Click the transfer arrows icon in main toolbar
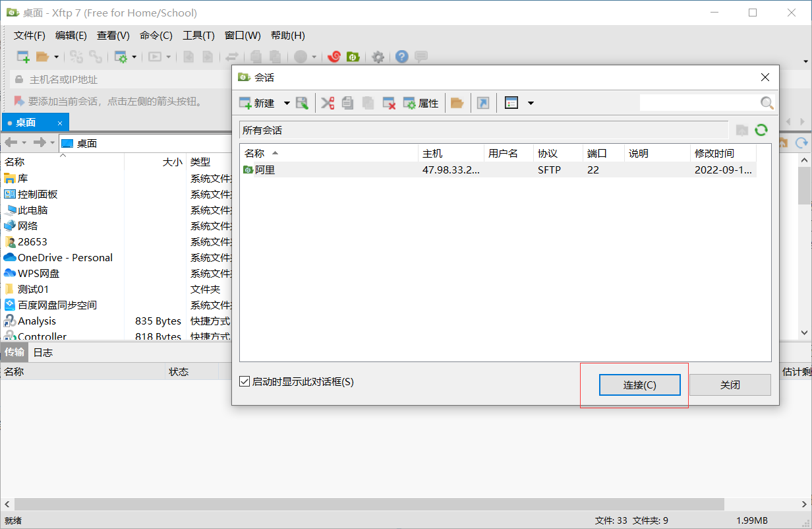This screenshot has width=812, height=529. tap(232, 57)
